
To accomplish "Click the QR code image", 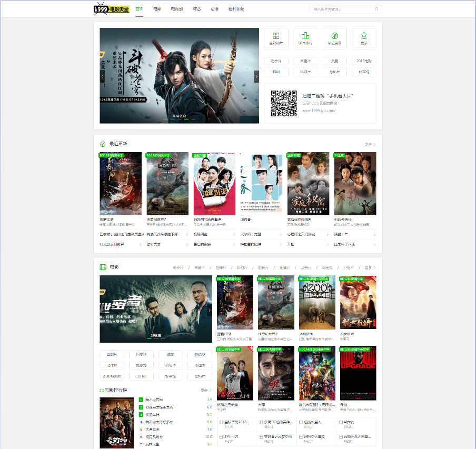I will [x=284, y=104].
